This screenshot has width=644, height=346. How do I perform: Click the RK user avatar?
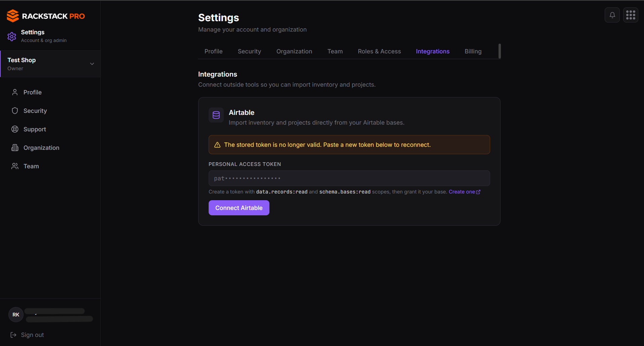[x=16, y=314]
